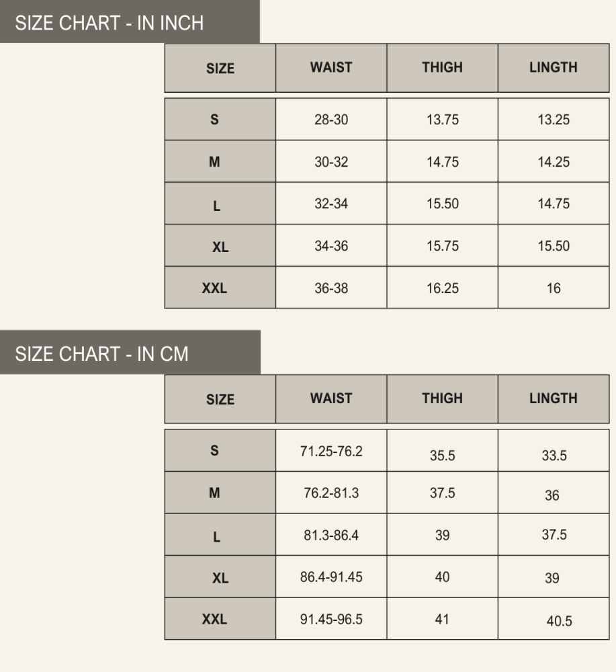Screen dimensions: 616x672
Task: Select the LINGTH header in the inch chart
Action: pyautogui.click(x=553, y=67)
